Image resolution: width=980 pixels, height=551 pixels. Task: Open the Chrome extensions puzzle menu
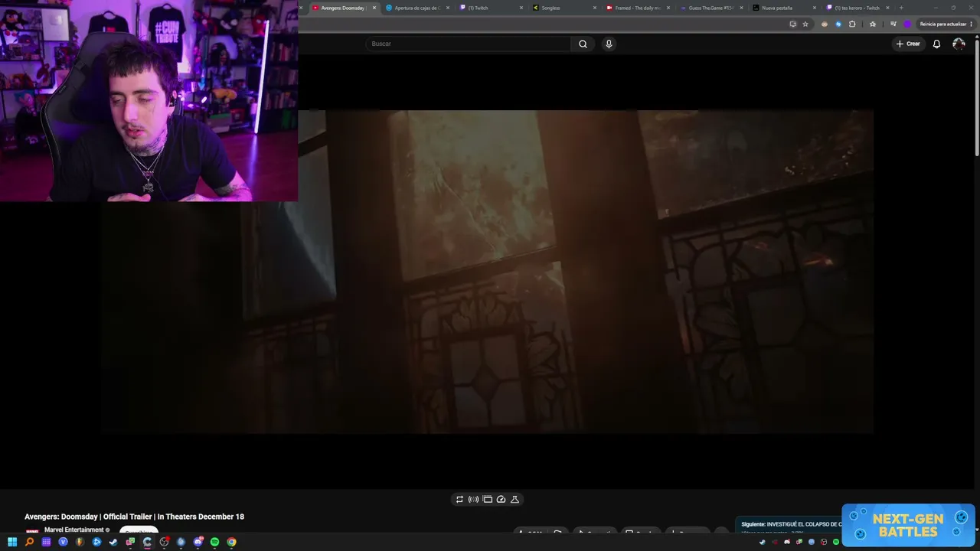point(852,24)
